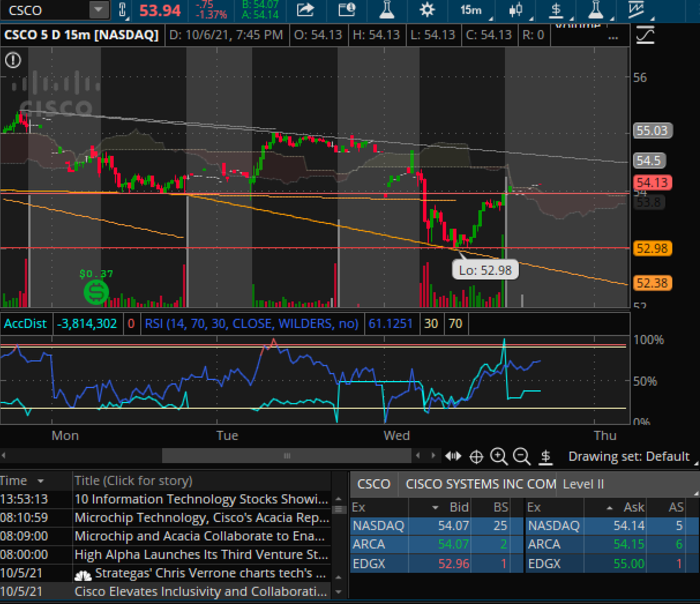This screenshot has width=700, height=604.
Task: Click the 61.1251 RSI value
Action: click(x=392, y=323)
